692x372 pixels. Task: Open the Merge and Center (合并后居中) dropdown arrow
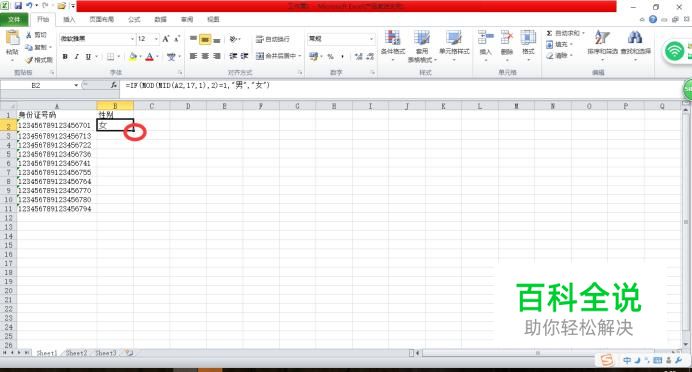click(300, 56)
